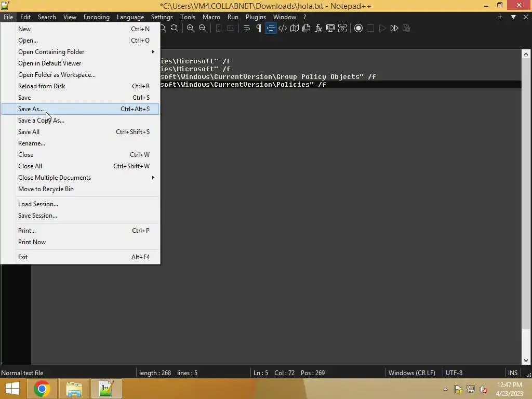Screen dimensions: 532x399
Task: Select Open Folder as Workspace...
Action: pyautogui.click(x=81, y=75)
